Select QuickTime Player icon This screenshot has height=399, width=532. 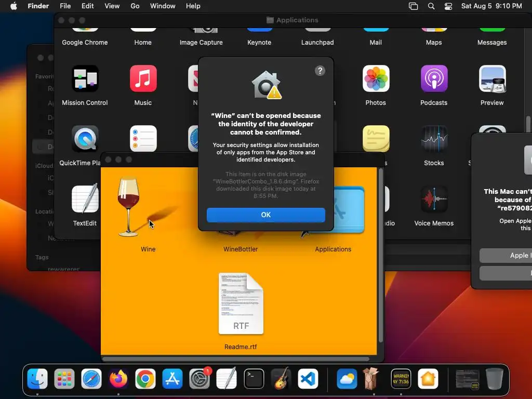point(85,138)
